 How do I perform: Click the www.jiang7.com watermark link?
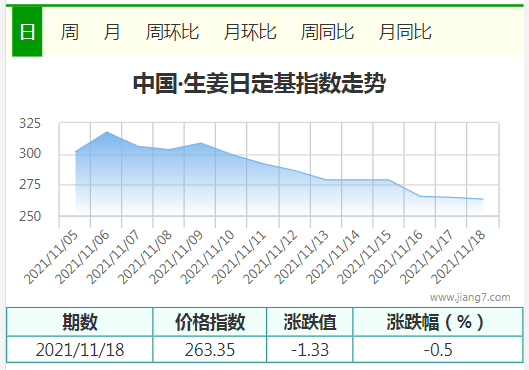[470, 297]
